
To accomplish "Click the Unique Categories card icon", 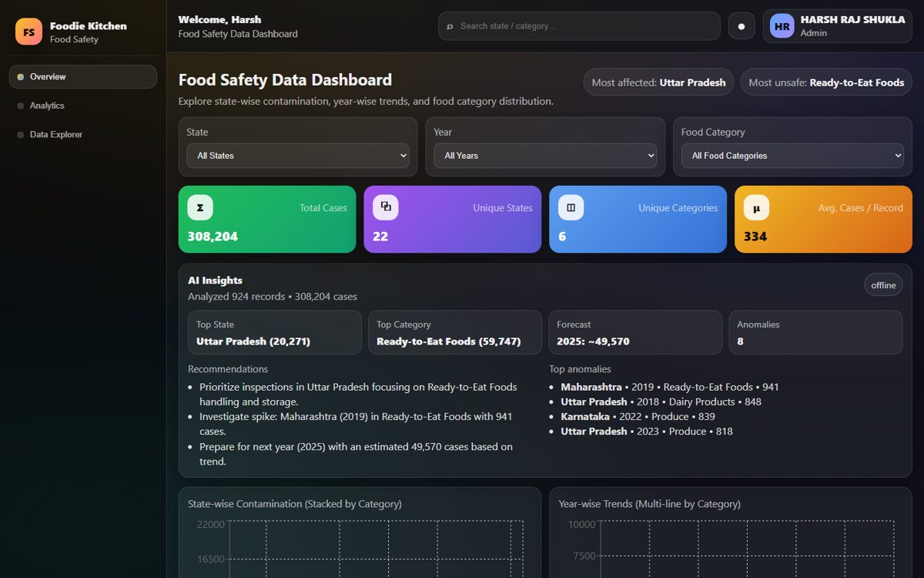I will pos(571,207).
